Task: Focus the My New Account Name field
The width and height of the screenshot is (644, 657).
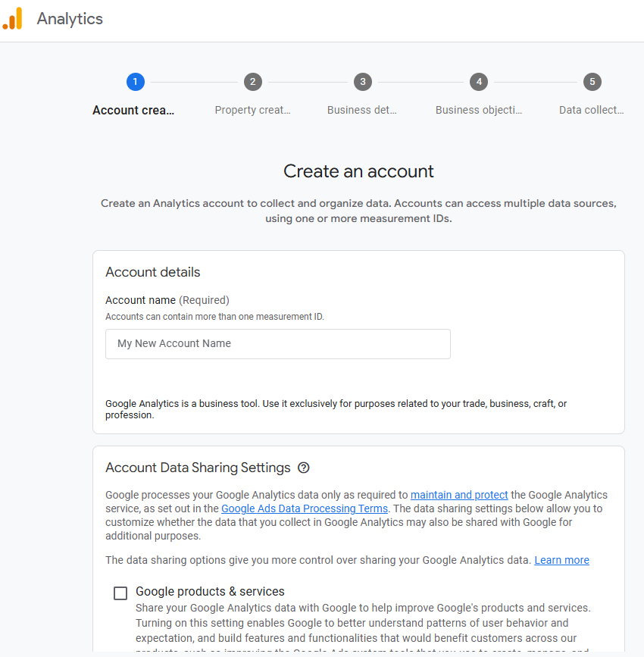Action: pos(278,343)
